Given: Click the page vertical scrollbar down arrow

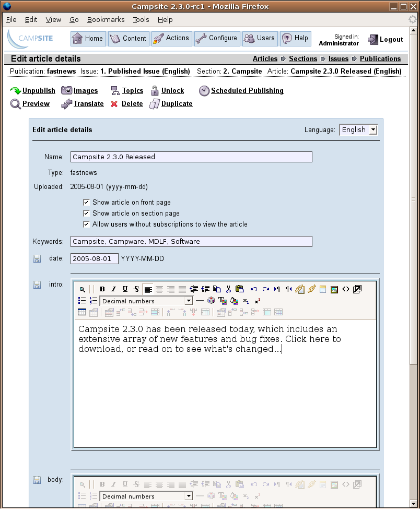Looking at the screenshot, I should pos(413,503).
